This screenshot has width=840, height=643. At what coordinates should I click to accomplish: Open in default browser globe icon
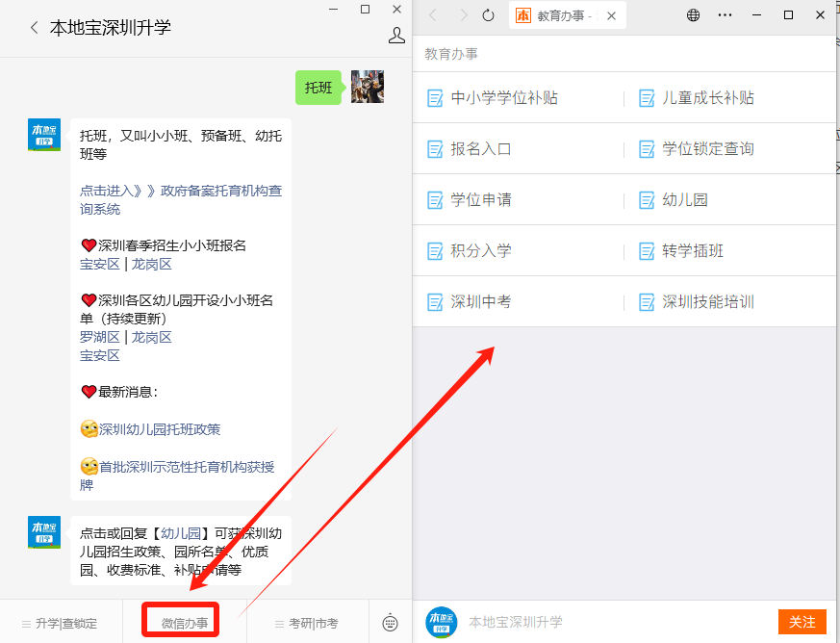click(x=693, y=15)
